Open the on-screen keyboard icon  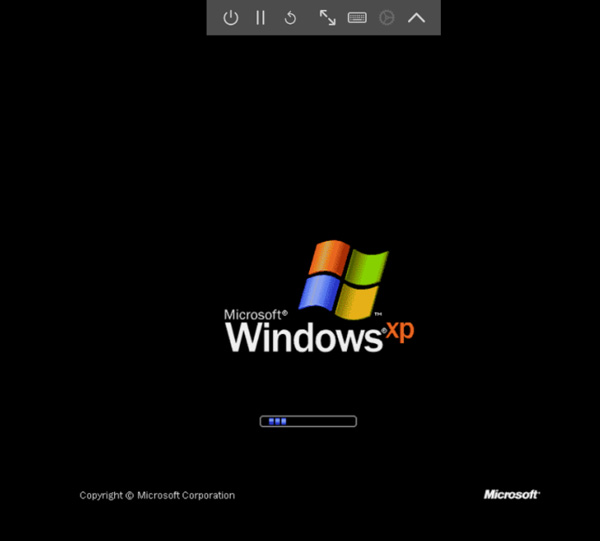tap(357, 18)
